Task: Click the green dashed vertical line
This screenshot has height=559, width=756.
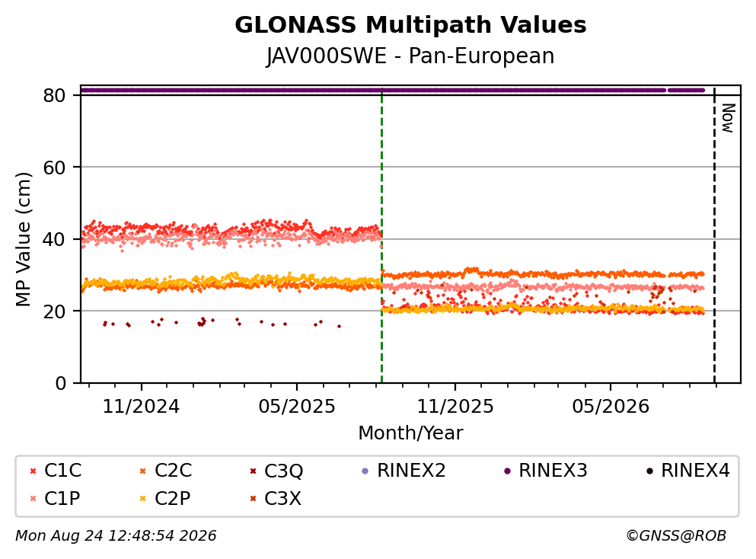Action: tap(382, 236)
